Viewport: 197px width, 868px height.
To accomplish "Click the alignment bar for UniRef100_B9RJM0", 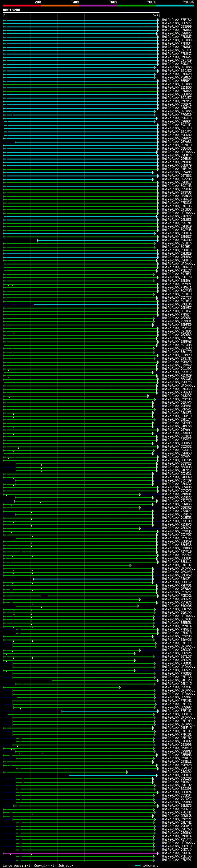I will pos(98,240).
